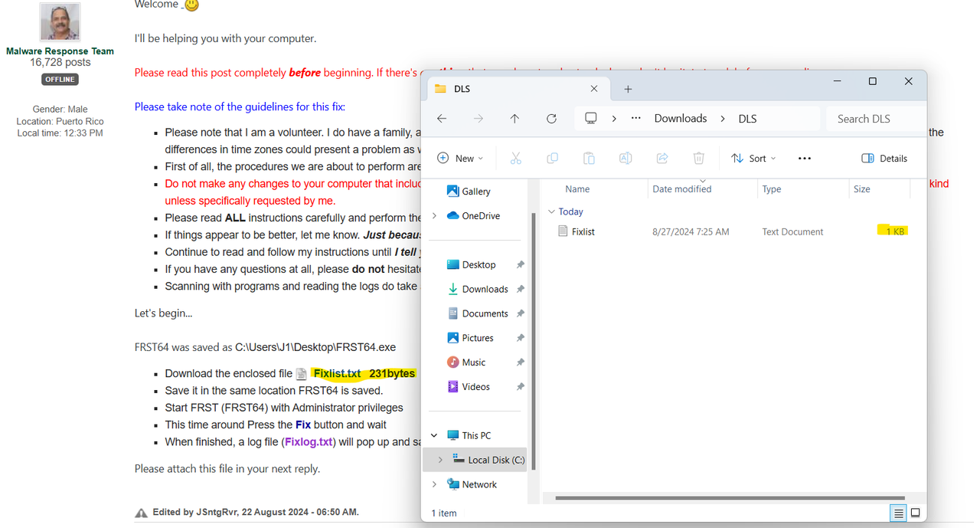The image size is (980, 528).
Task: Expand the Network tree node
Action: point(434,484)
